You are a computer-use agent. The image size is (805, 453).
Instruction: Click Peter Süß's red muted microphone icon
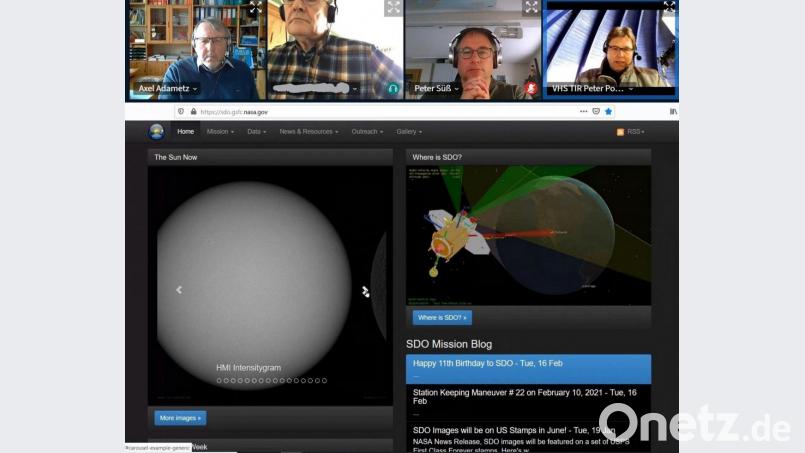[531, 88]
